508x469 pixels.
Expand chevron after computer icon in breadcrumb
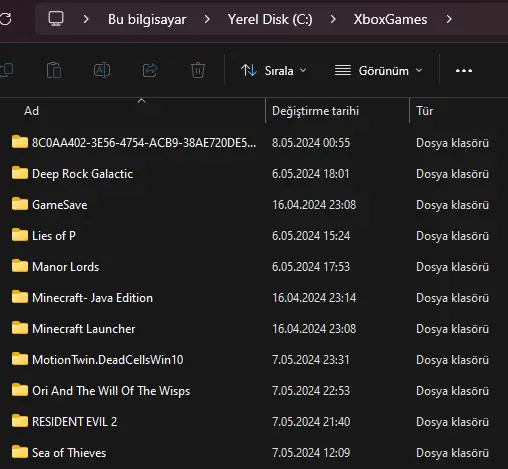(x=86, y=19)
